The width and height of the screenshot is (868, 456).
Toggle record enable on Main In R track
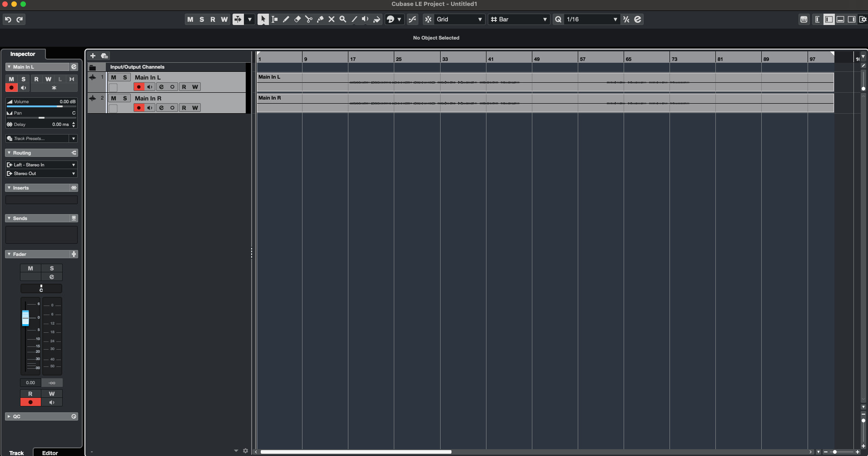coord(139,108)
